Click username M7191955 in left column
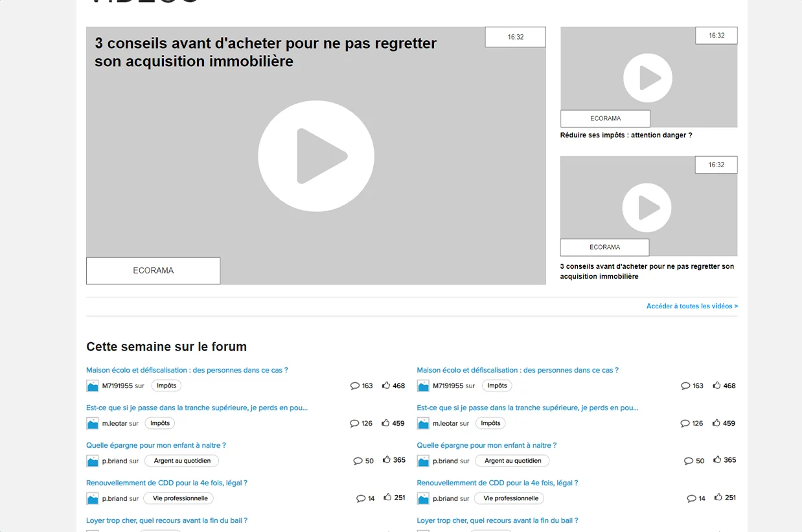 pos(117,386)
